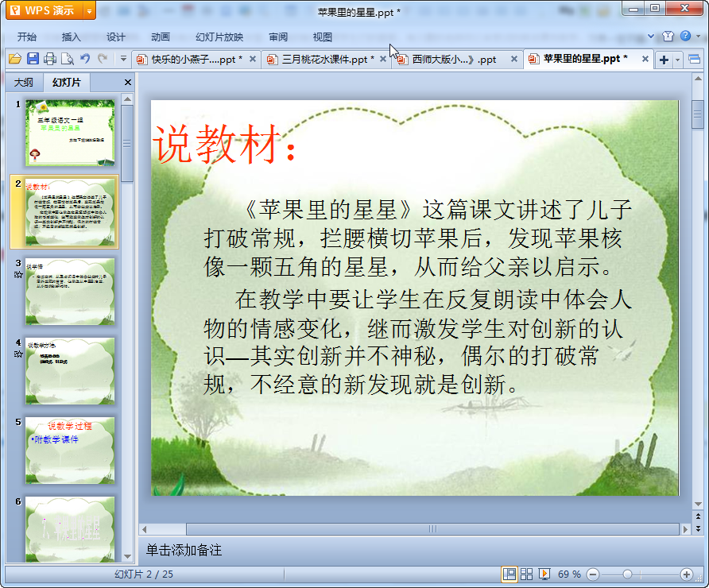Viewport: 709px width, 588px height.
Task: Close the 西师大版小 document tab
Action: (514, 59)
